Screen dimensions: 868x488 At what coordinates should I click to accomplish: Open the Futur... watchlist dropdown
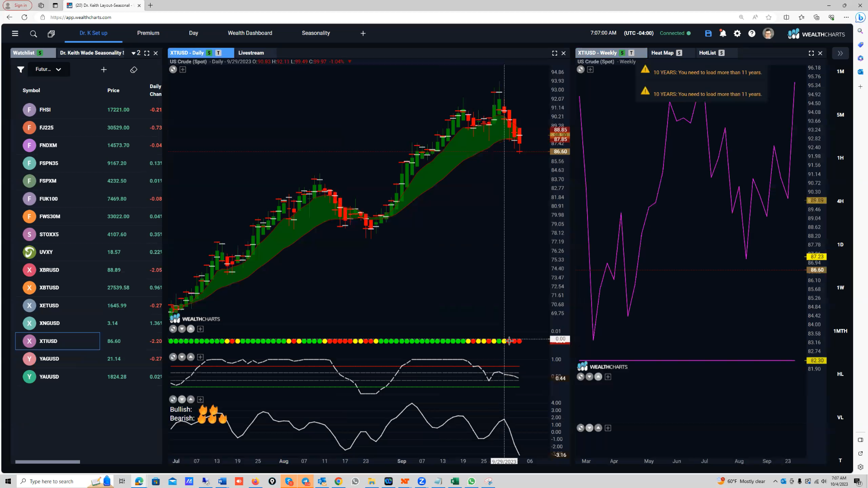tap(48, 70)
